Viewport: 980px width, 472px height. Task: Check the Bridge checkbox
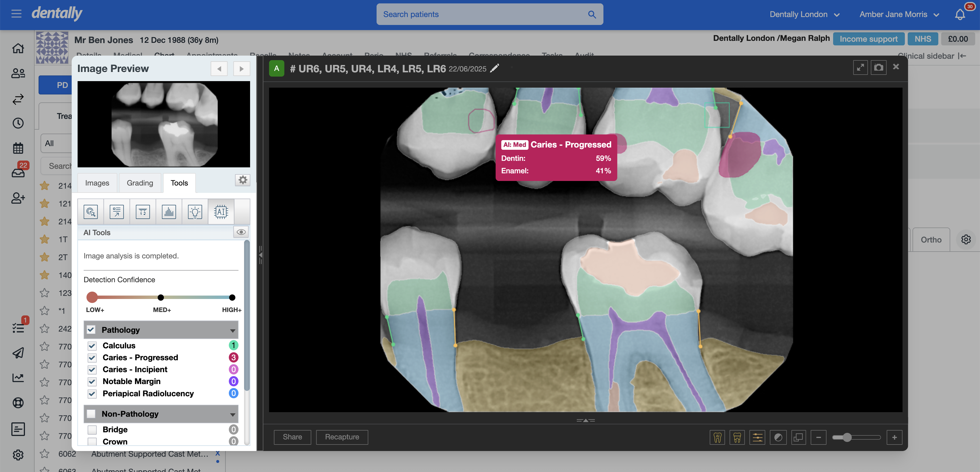(92, 430)
